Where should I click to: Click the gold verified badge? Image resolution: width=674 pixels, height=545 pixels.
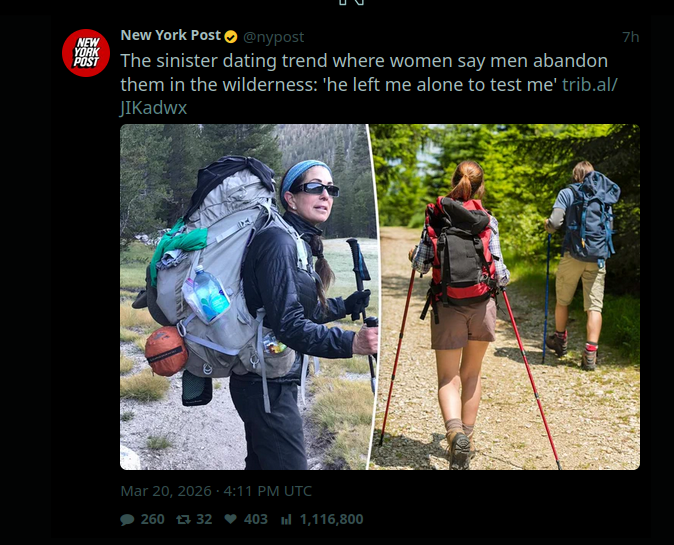tap(231, 37)
